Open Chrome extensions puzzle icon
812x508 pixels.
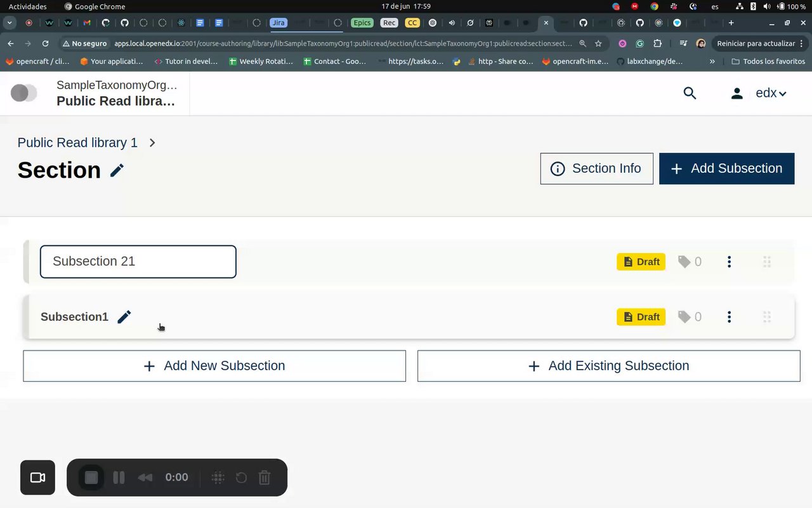[657, 44]
